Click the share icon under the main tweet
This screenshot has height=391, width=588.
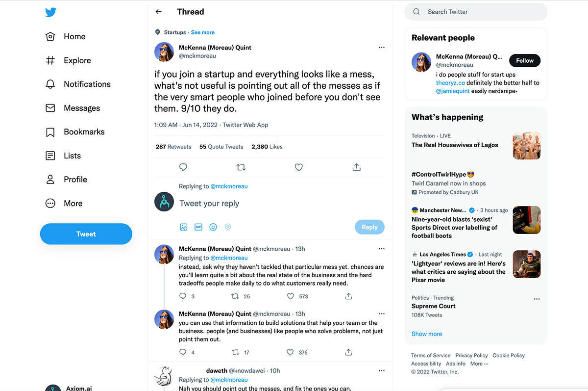[x=356, y=167]
